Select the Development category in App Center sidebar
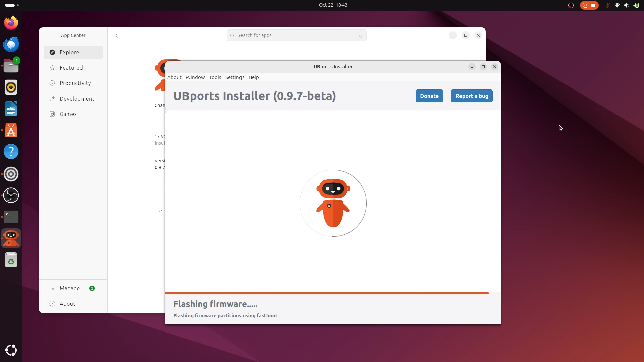 [x=77, y=98]
